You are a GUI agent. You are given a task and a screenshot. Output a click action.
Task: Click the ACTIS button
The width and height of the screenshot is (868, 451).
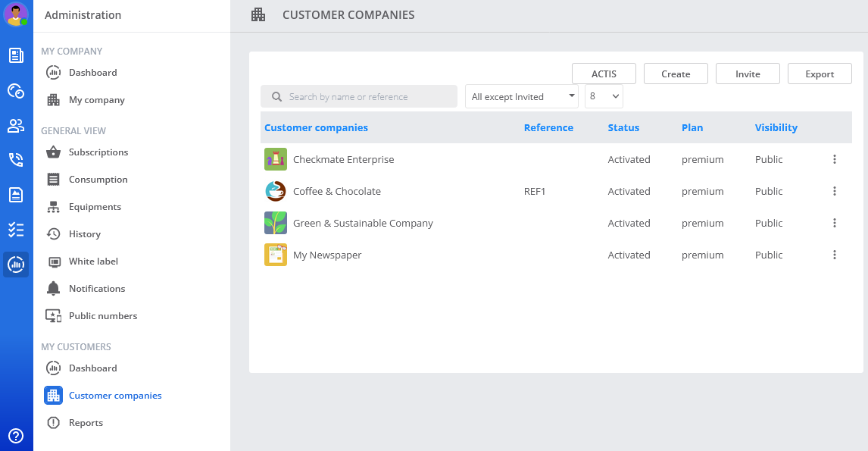604,74
